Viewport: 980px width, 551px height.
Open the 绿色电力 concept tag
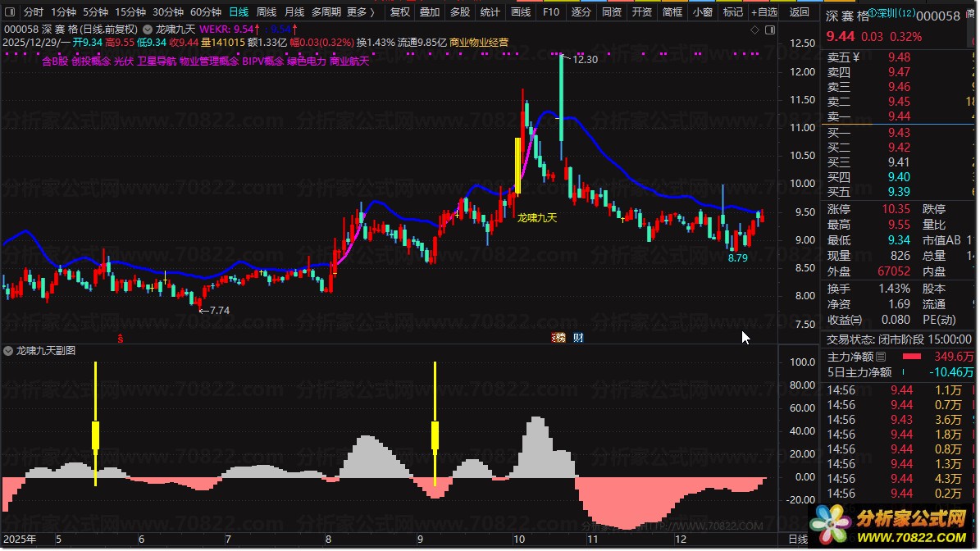pyautogui.click(x=307, y=61)
